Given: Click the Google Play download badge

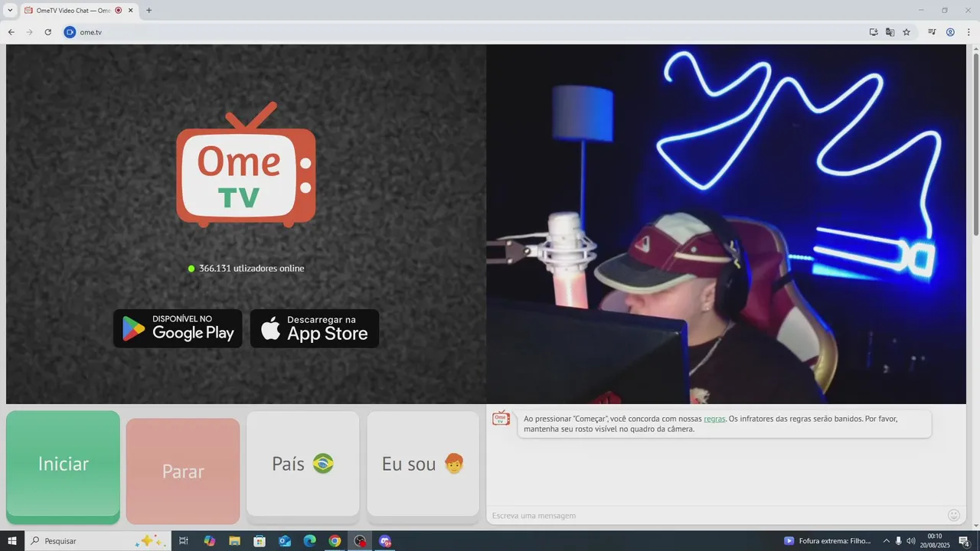Looking at the screenshot, I should tap(178, 328).
